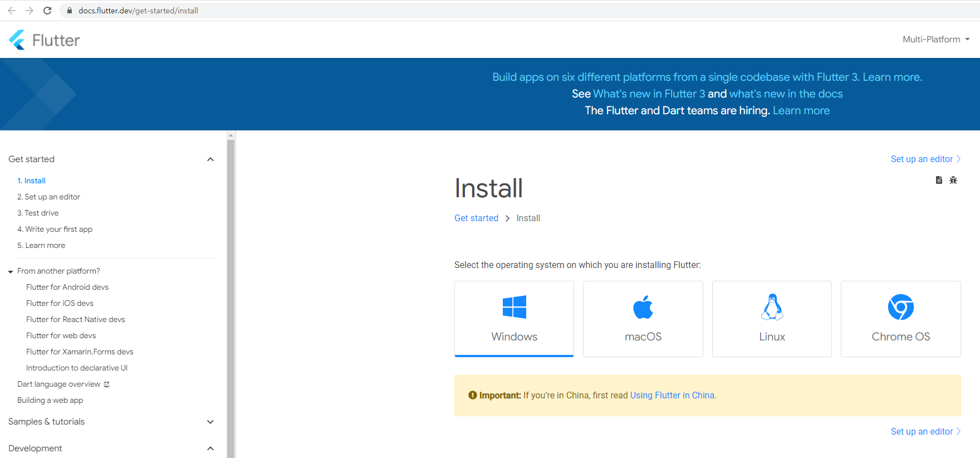Click the browser address bar URL
Viewport: 980px width, 458px height.
click(138, 11)
